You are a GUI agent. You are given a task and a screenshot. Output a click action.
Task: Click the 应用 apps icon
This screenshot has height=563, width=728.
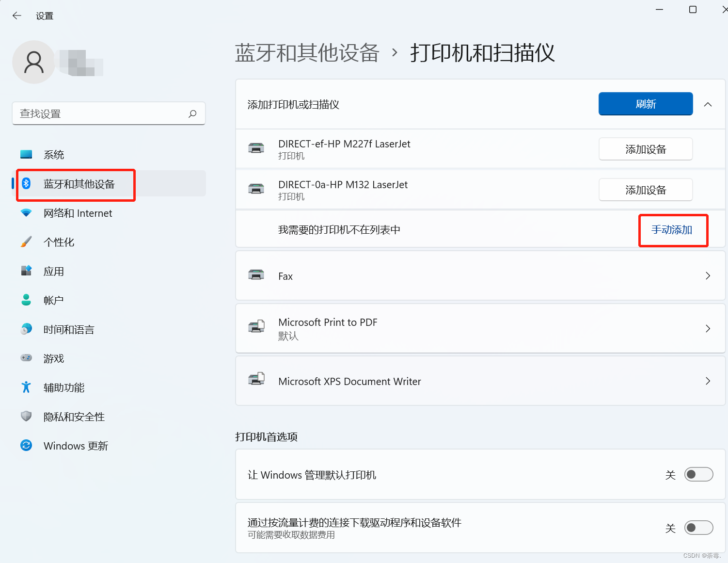26,271
